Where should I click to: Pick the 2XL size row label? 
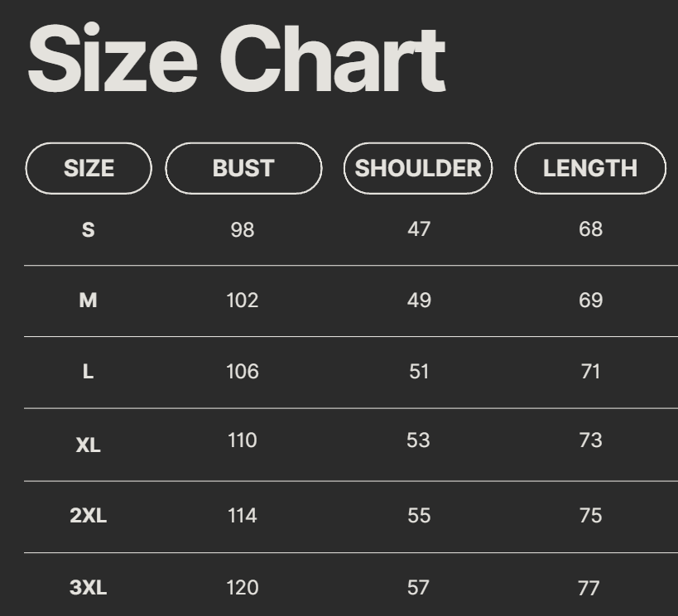point(89,515)
